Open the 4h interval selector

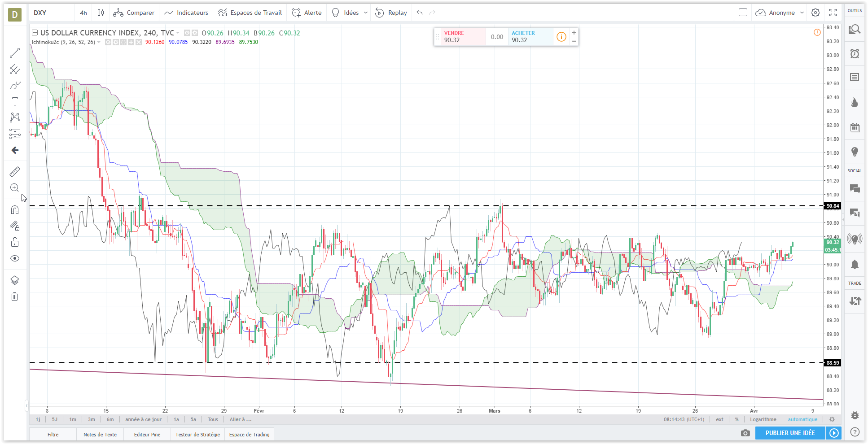(x=83, y=13)
